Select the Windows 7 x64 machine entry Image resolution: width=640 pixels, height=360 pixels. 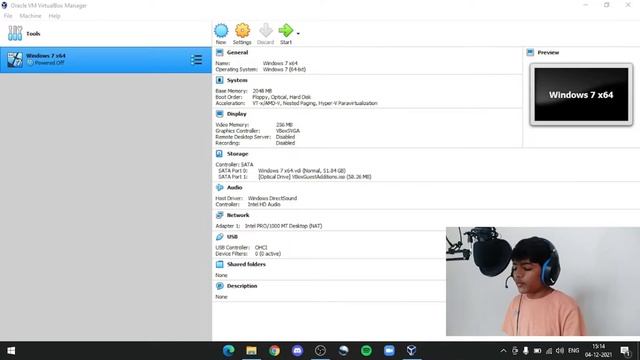point(106,60)
